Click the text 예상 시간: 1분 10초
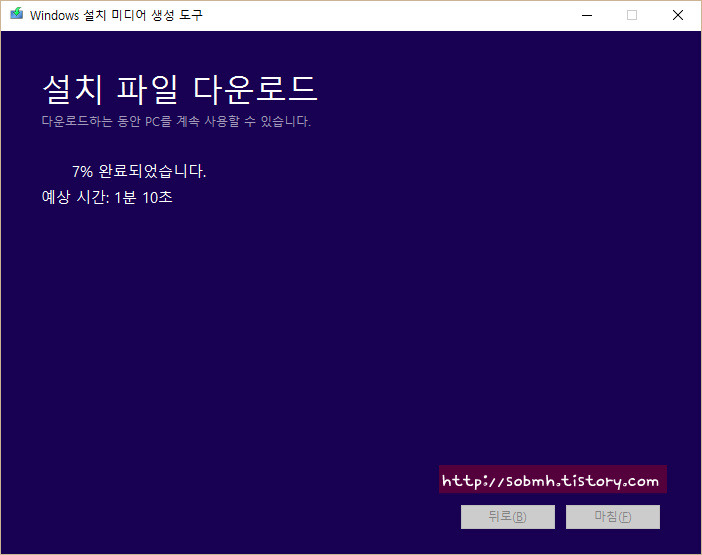Screen dimensions: 702x555 coord(107,197)
